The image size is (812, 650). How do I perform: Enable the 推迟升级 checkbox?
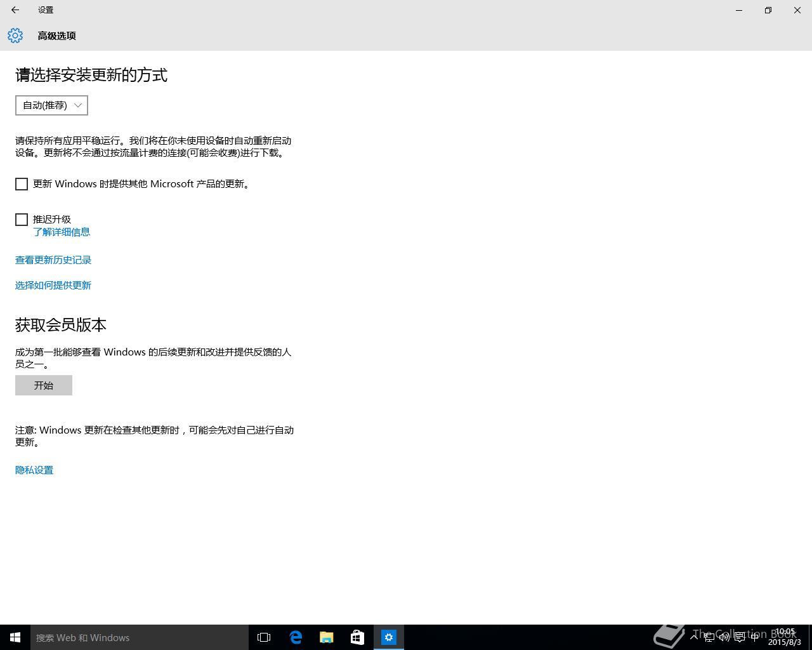click(22, 220)
